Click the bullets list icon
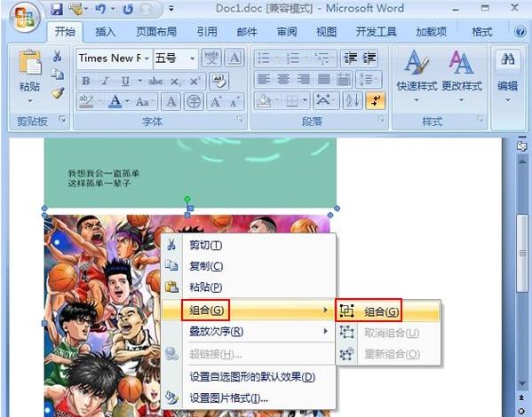This screenshot has width=532, height=417. click(264, 58)
